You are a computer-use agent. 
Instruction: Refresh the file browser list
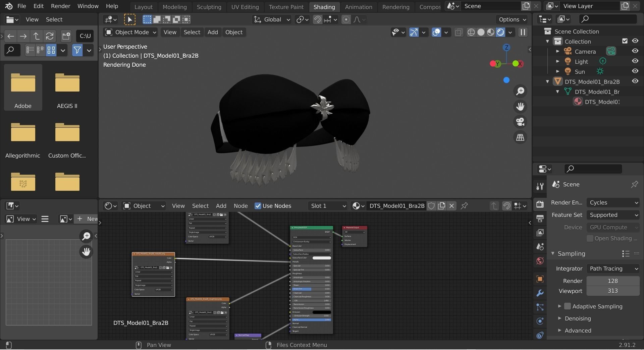tap(50, 36)
